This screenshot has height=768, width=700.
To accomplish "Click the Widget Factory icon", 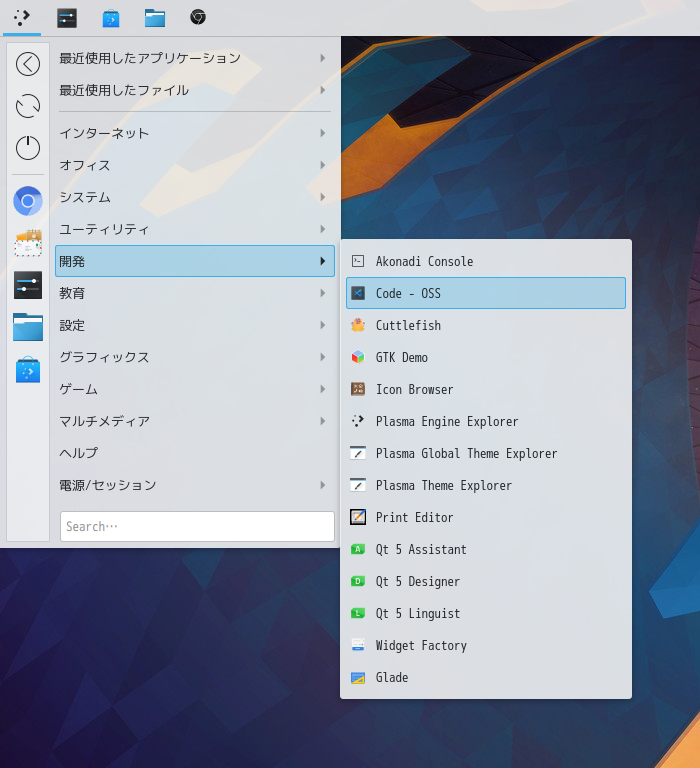I will coord(358,645).
